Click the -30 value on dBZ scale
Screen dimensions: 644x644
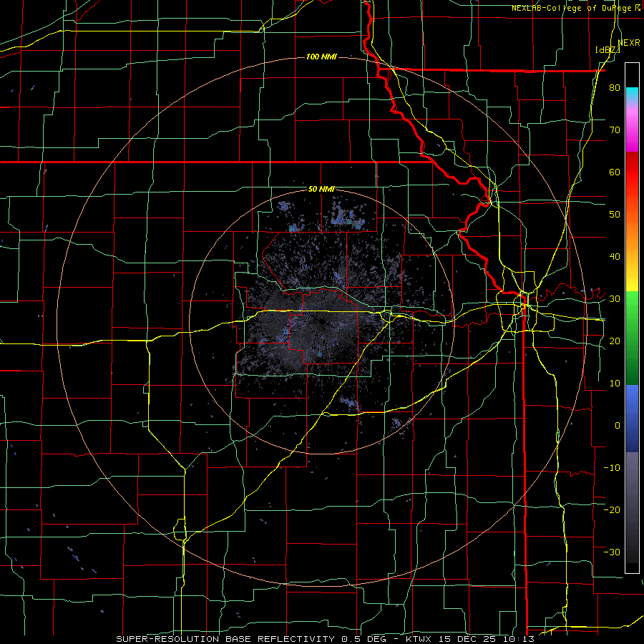(x=612, y=552)
